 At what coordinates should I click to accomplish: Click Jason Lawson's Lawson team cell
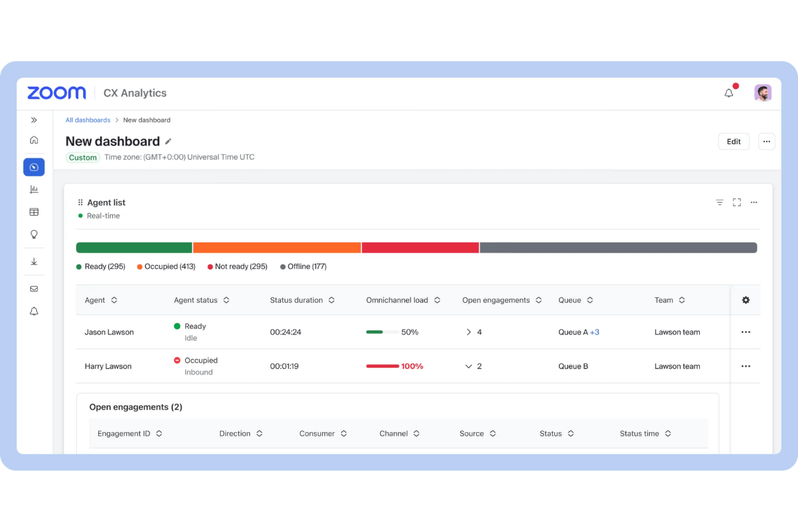(x=677, y=332)
